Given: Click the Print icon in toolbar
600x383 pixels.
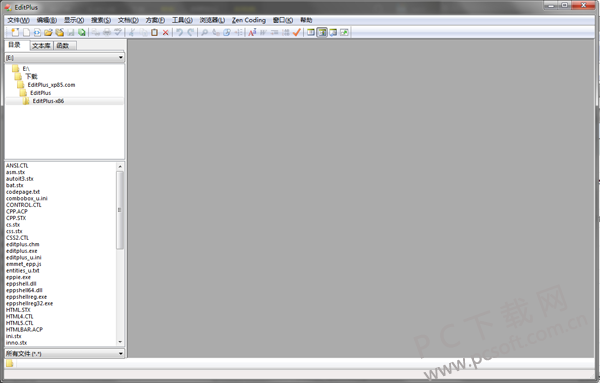Looking at the screenshot, I should click(107, 33).
